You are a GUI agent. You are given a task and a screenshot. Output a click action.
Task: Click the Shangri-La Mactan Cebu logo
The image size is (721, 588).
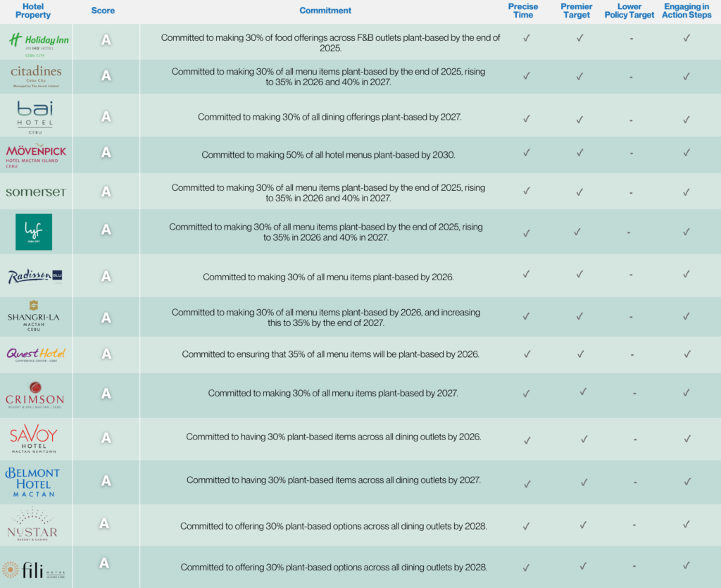click(x=34, y=318)
